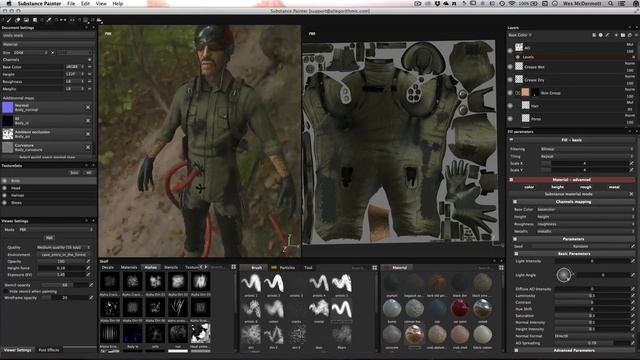This screenshot has height=360, width=640.
Task: Click the add mask circle icon in Layers
Action: [600, 35]
